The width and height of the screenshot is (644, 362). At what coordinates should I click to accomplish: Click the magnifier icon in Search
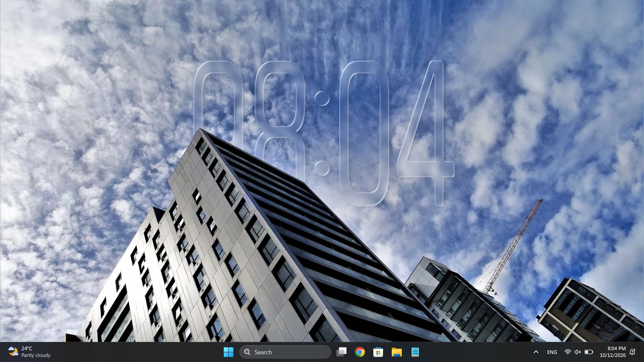tap(247, 352)
